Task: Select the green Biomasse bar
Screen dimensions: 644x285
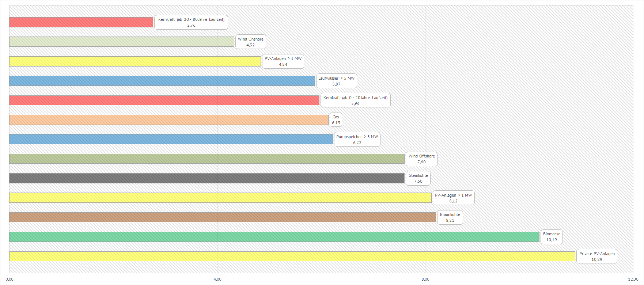Action: [274, 237]
